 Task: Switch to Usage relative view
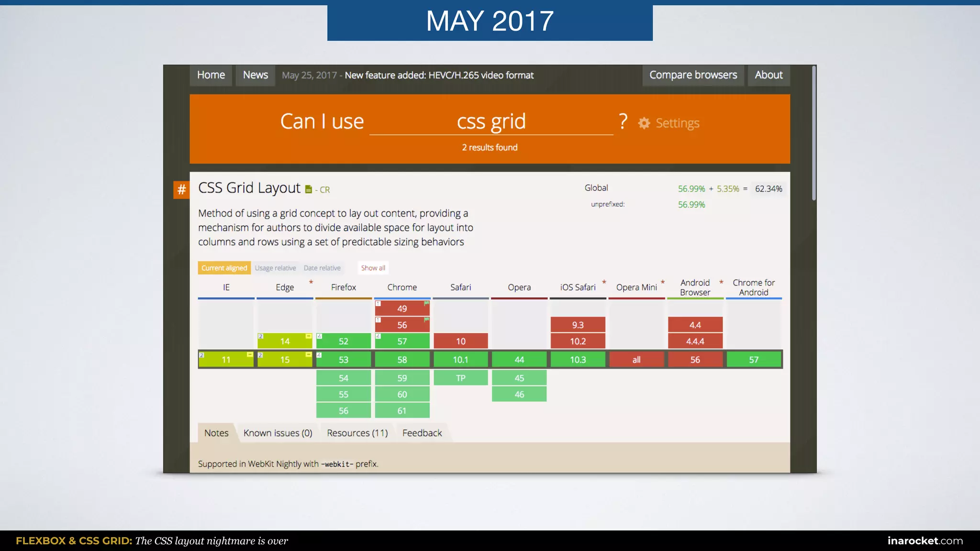point(275,268)
